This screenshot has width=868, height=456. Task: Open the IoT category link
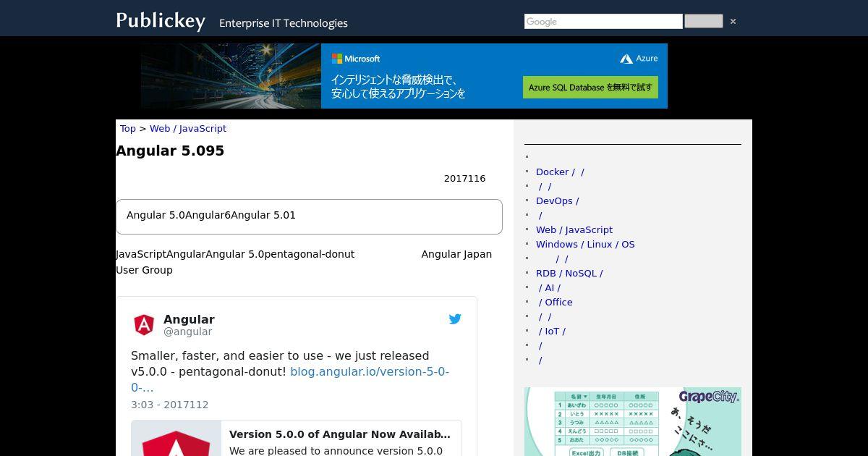552,331
